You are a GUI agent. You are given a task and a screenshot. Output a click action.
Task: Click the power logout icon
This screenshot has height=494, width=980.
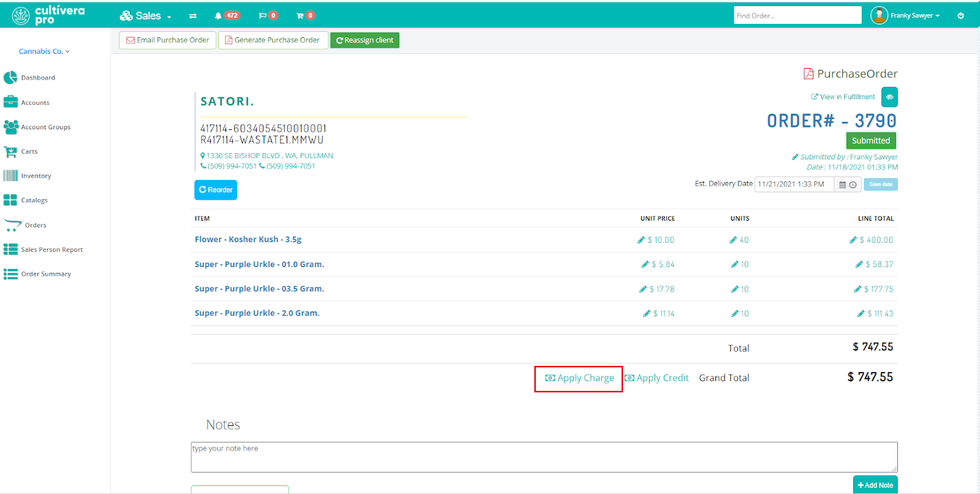[x=960, y=16]
